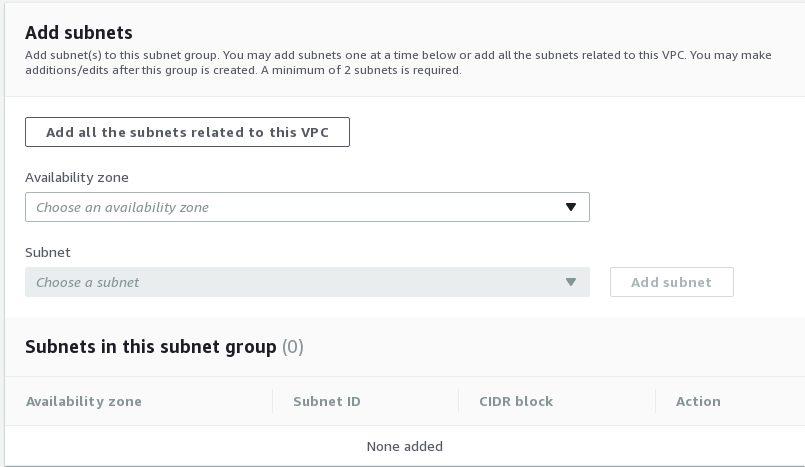The height and width of the screenshot is (467, 805).
Task: Click the divider between CIDR block and Action
Action: (x=656, y=401)
